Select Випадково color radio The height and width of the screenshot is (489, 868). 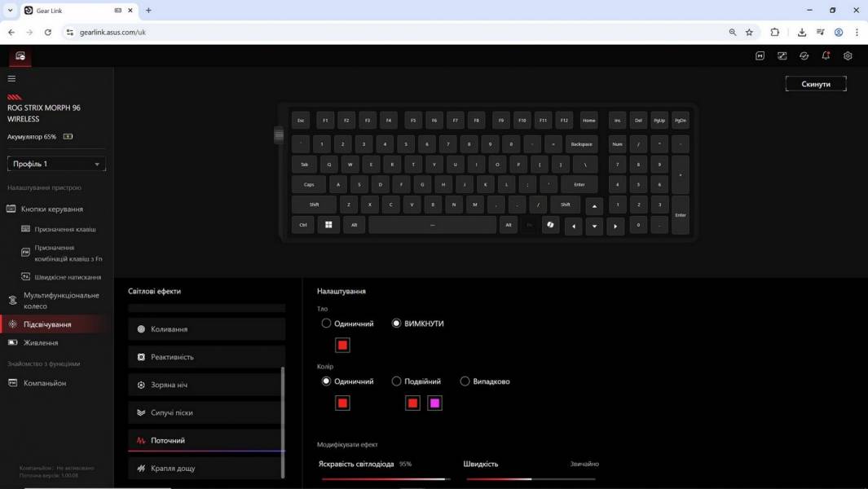(x=465, y=381)
